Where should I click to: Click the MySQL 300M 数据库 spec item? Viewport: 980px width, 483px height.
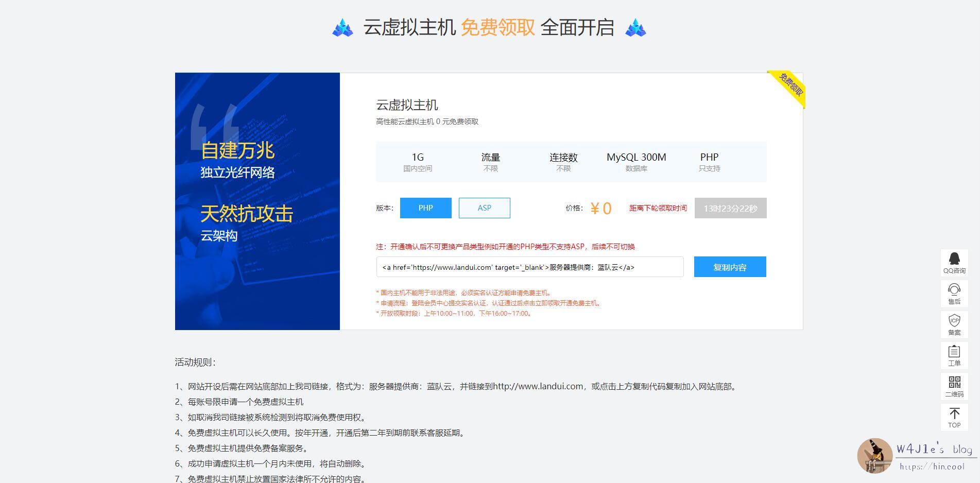[636, 162]
